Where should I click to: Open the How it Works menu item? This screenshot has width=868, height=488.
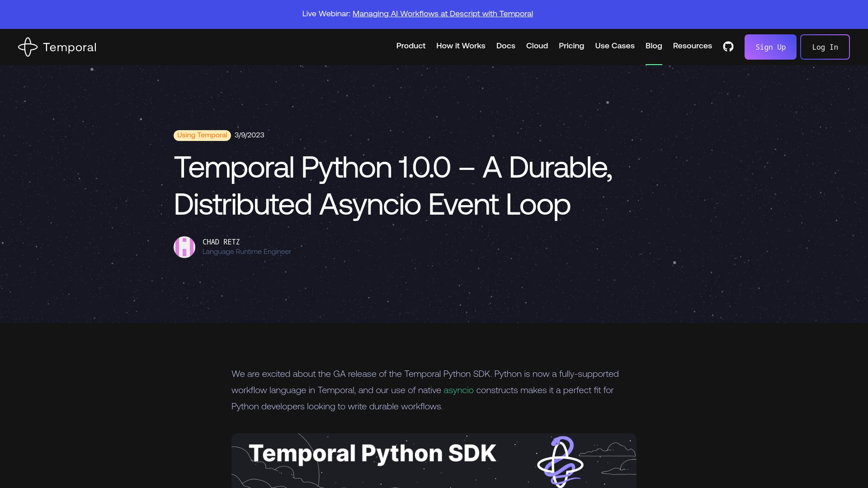(461, 46)
